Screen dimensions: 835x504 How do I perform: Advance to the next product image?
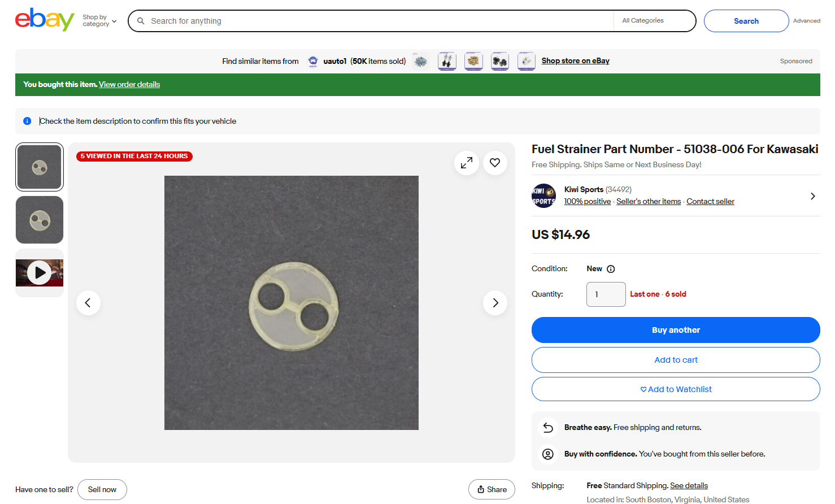click(495, 303)
